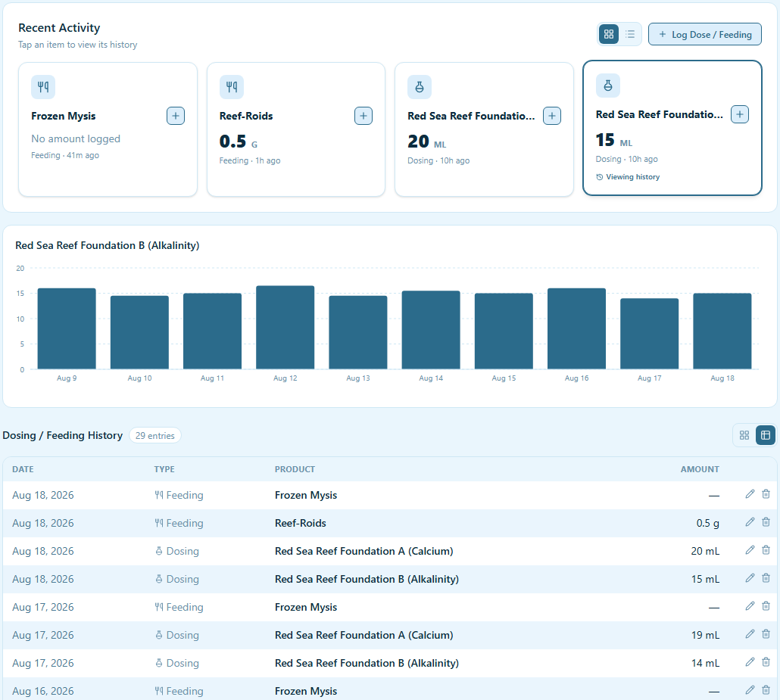Click the AMOUNT column header
The height and width of the screenshot is (700, 780).
coord(700,469)
